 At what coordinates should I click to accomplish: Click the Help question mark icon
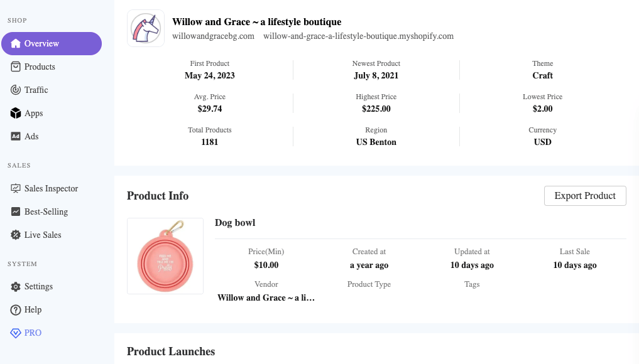(16, 310)
